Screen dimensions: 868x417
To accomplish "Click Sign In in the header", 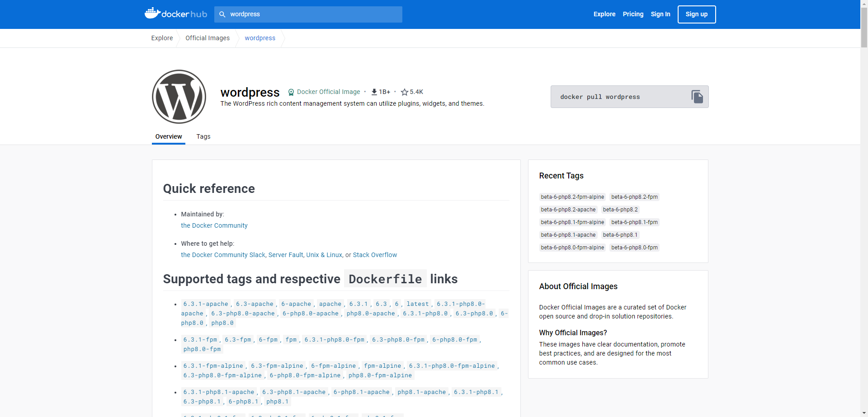I will coord(660,14).
